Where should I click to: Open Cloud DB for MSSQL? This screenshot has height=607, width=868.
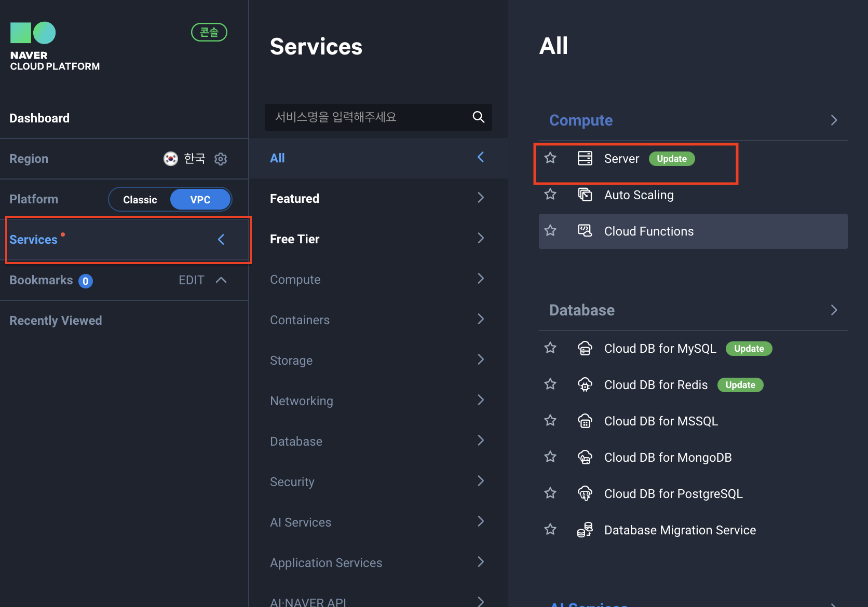(661, 421)
